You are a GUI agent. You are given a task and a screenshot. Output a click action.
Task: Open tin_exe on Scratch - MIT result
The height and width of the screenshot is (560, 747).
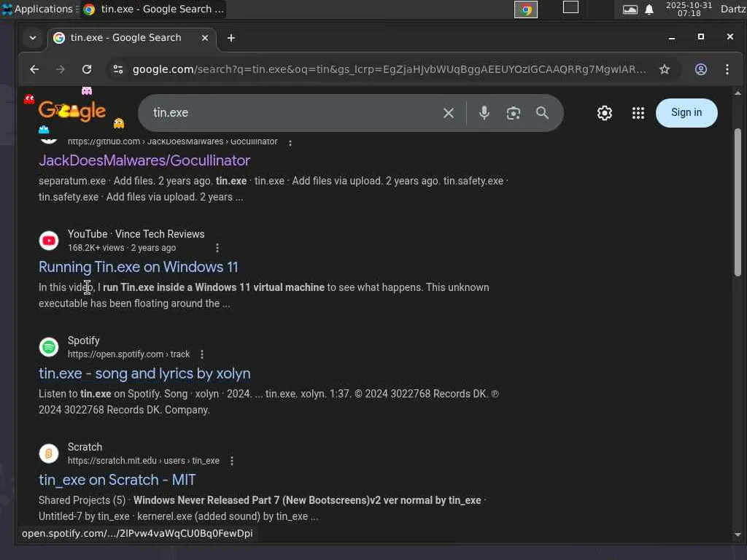[x=117, y=480]
